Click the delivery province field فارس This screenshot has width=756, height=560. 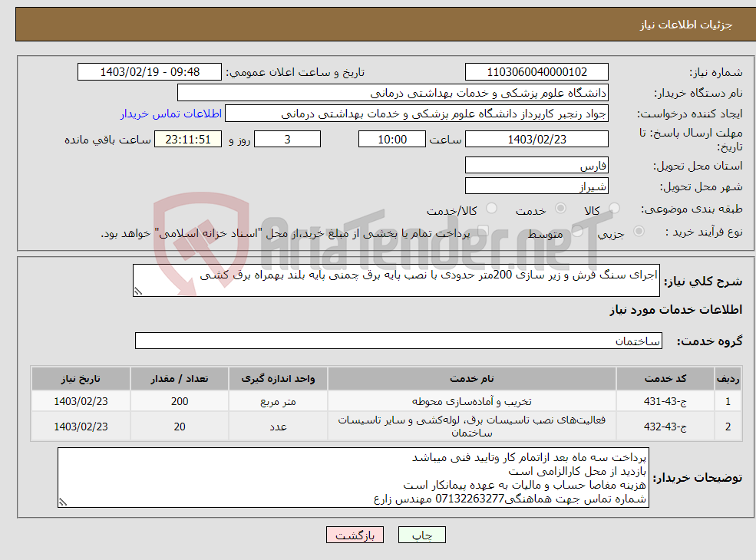click(x=536, y=165)
